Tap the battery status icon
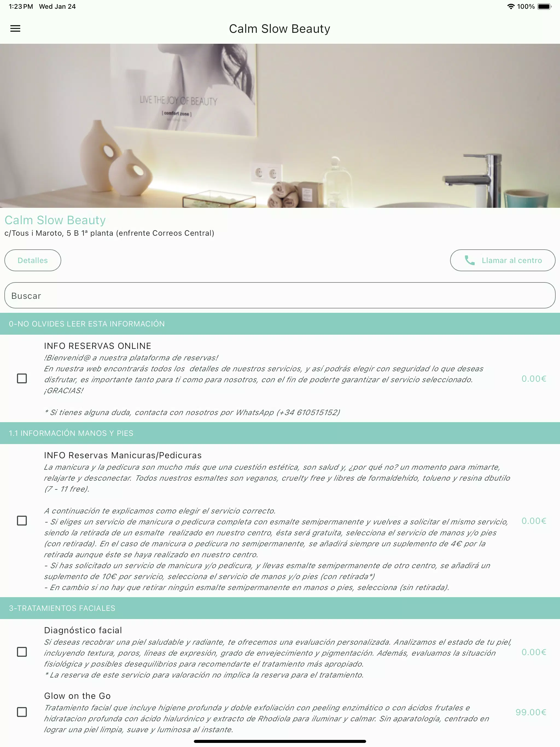The image size is (560, 747). tap(548, 6)
